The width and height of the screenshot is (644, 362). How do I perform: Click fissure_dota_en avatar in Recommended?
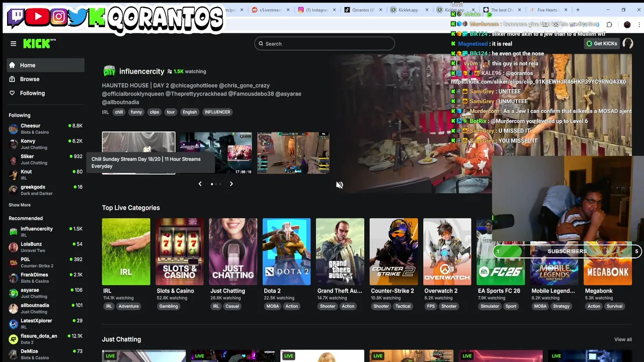tap(14, 339)
